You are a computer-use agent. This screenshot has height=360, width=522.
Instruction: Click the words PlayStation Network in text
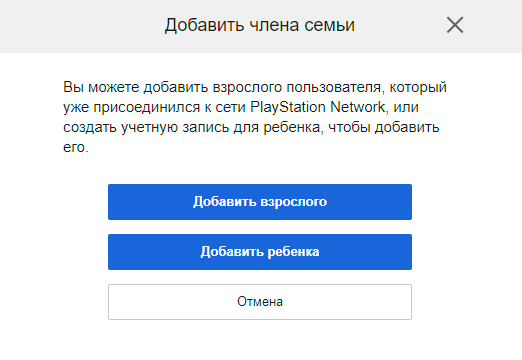(x=318, y=107)
